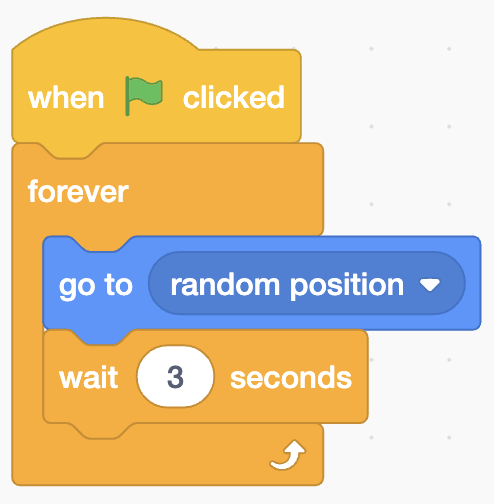This screenshot has width=494, height=504.
Task: Click the 'clicked' label on the event block
Action: pos(234,97)
